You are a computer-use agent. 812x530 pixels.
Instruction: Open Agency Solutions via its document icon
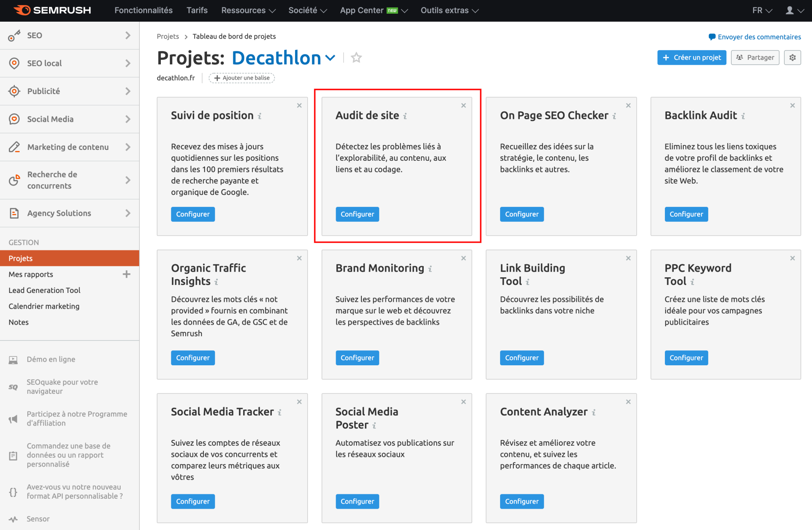tap(14, 213)
